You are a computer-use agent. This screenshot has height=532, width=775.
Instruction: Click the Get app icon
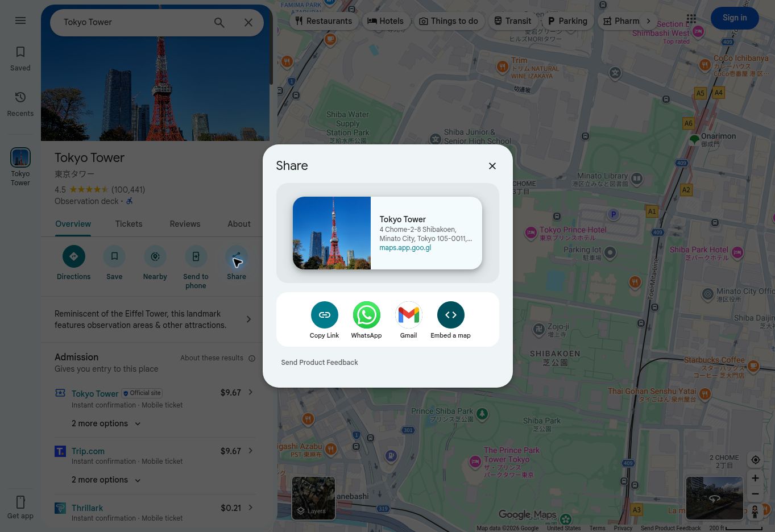click(x=20, y=502)
